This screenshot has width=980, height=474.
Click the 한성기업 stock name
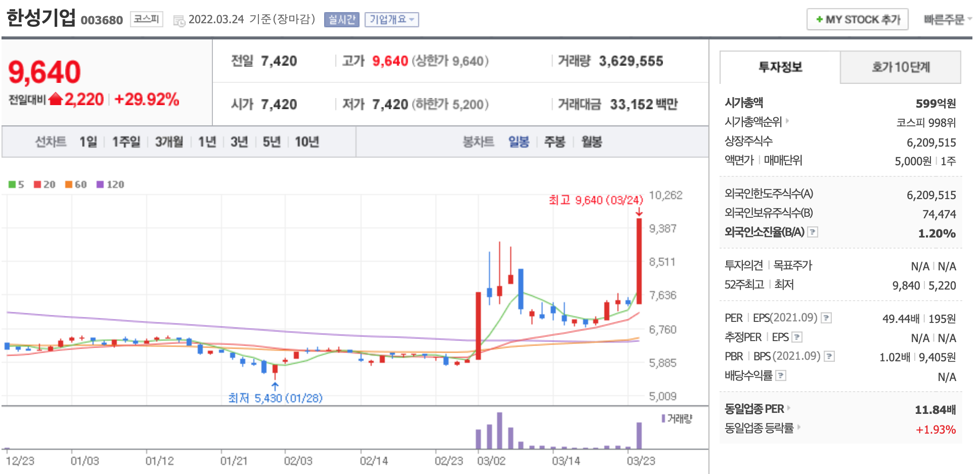pyautogui.click(x=41, y=18)
